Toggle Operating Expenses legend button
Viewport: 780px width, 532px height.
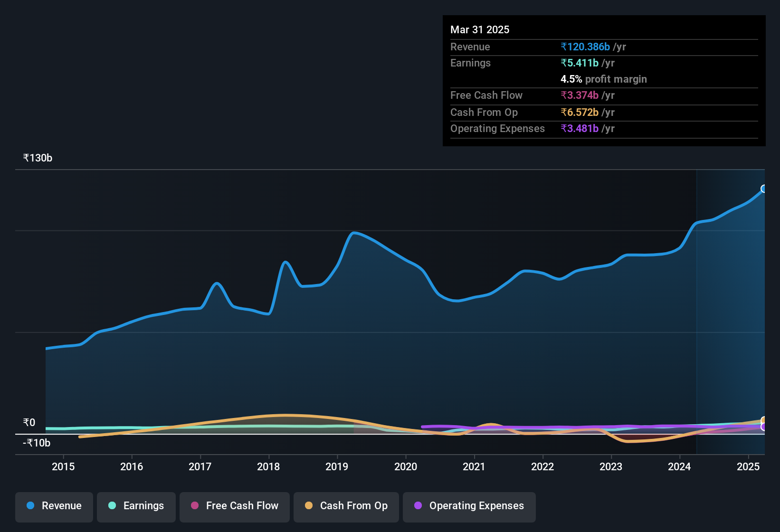pyautogui.click(x=469, y=506)
